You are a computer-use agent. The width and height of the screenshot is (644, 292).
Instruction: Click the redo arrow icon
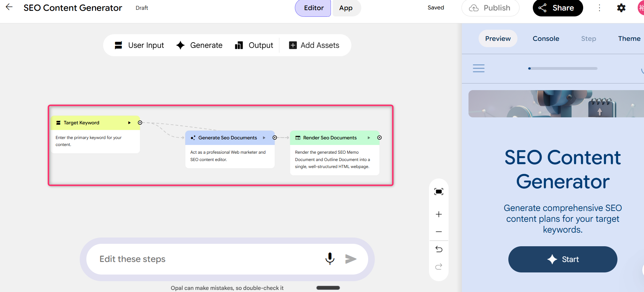[438, 267]
